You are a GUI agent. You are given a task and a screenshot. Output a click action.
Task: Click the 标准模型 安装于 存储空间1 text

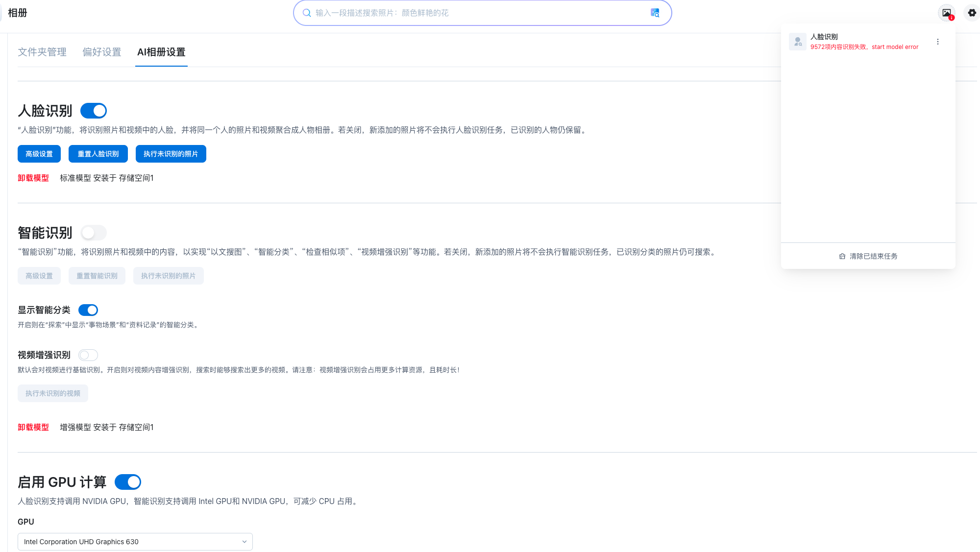point(107,178)
